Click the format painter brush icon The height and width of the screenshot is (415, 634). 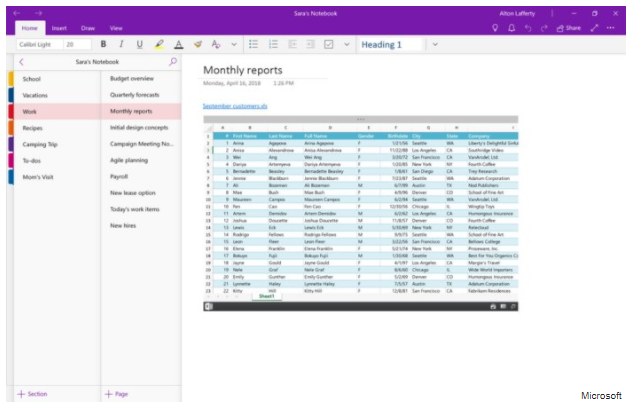tap(197, 44)
